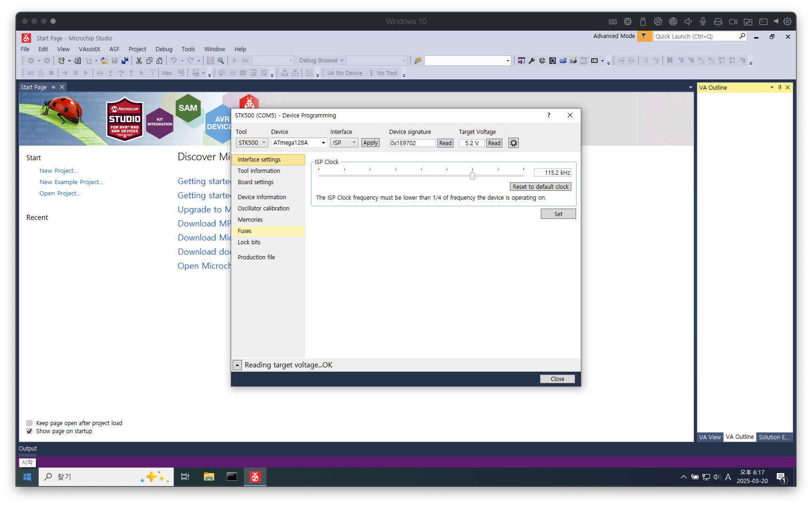Expand the Device dropdown showing ATmega128A

point(299,143)
